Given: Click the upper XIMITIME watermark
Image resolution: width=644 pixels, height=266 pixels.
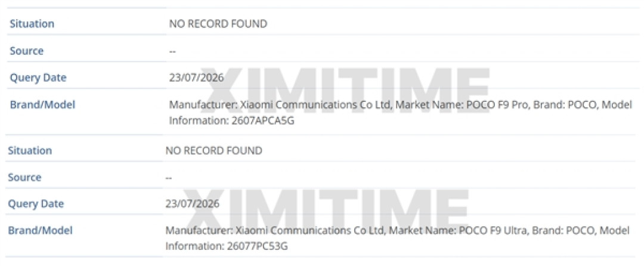Looking at the screenshot, I should click(345, 91).
